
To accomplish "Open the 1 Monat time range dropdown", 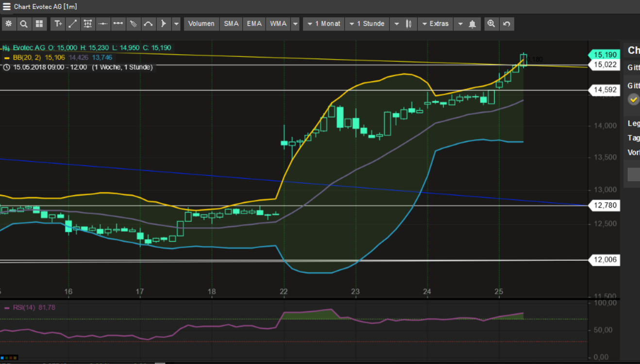I will [323, 24].
